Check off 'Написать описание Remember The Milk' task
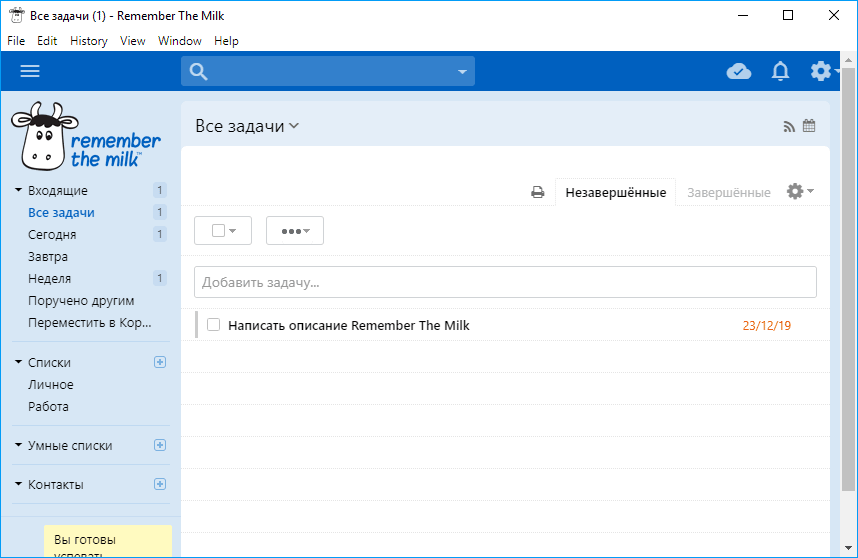The image size is (858, 558). 213,325
